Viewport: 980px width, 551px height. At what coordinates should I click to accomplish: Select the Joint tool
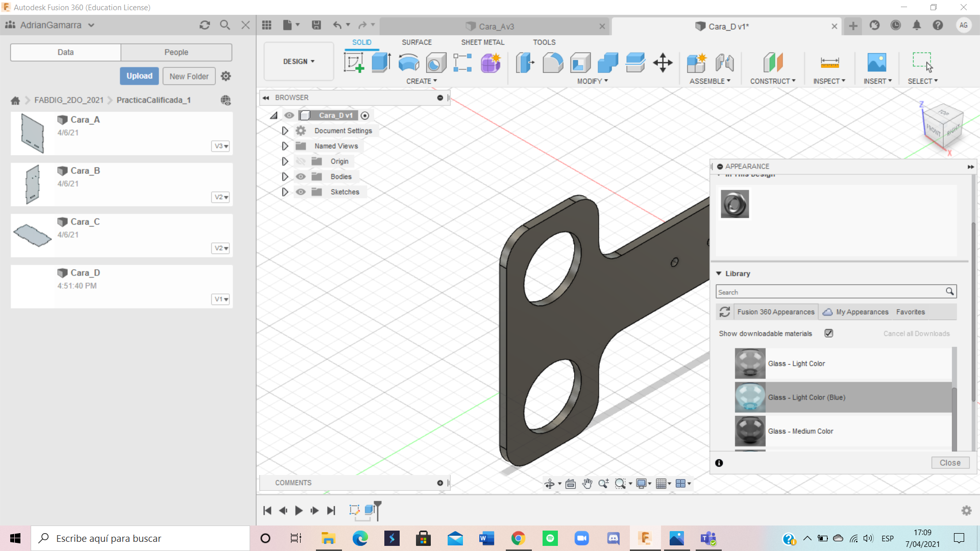(724, 63)
